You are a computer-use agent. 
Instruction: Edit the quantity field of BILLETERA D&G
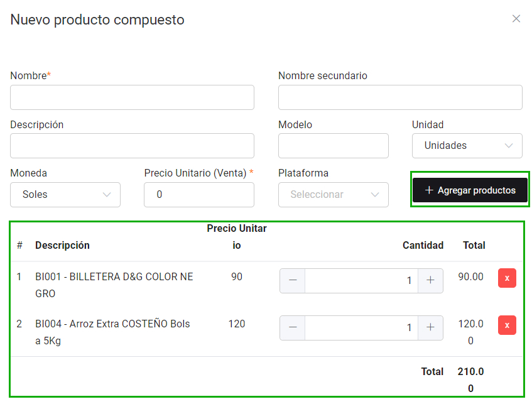click(x=361, y=280)
